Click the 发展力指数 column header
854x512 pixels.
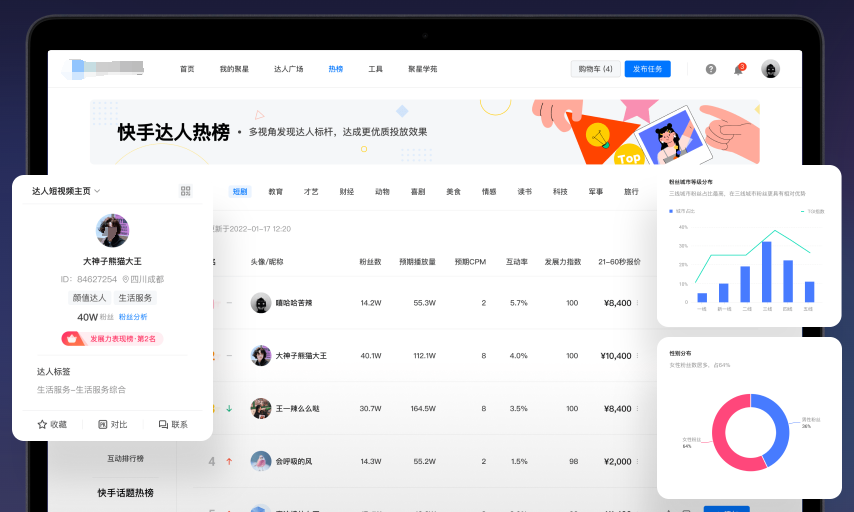563,262
